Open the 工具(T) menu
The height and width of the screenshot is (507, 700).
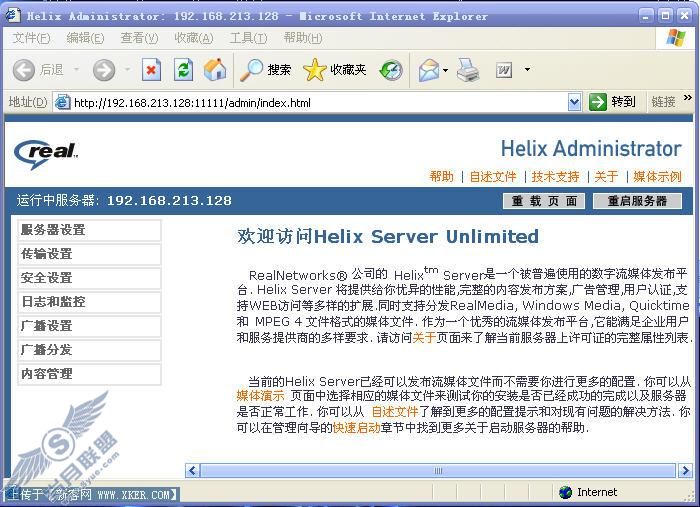point(248,38)
